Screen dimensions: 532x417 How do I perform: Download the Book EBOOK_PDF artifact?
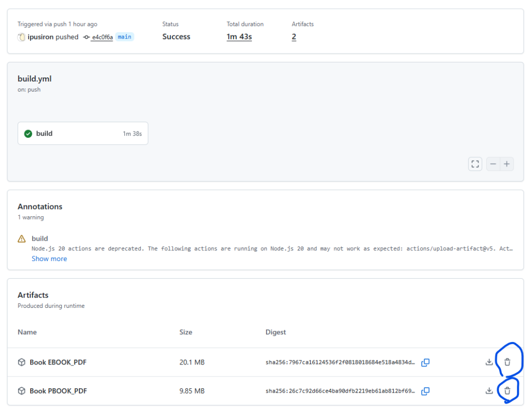489,362
